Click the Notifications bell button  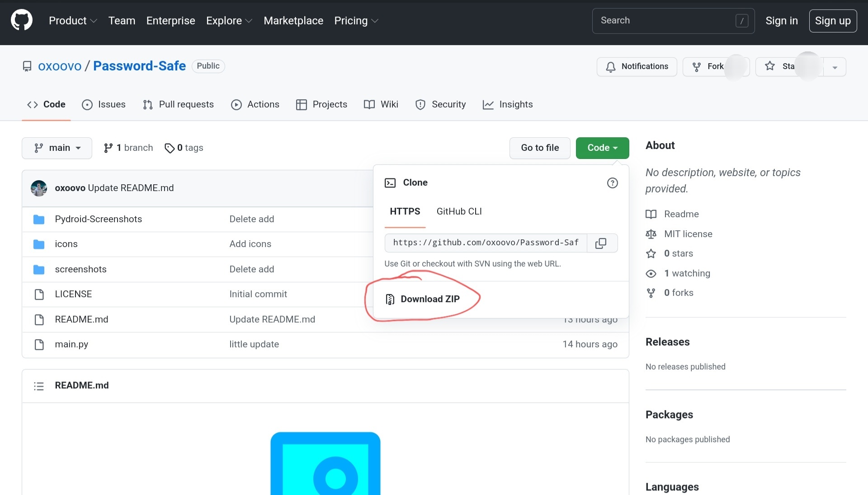pos(637,66)
